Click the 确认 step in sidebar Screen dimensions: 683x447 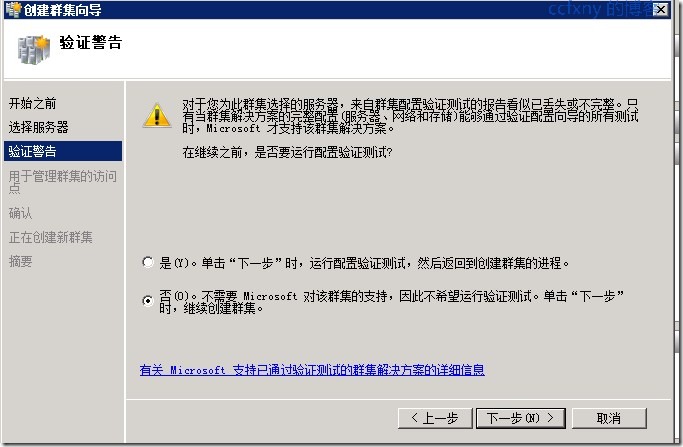coord(20,213)
